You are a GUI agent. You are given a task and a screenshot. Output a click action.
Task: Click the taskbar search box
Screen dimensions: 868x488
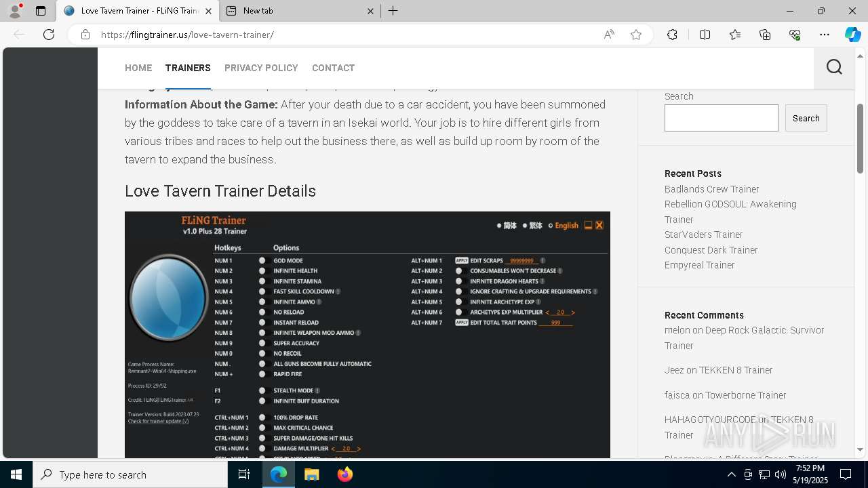130,474
